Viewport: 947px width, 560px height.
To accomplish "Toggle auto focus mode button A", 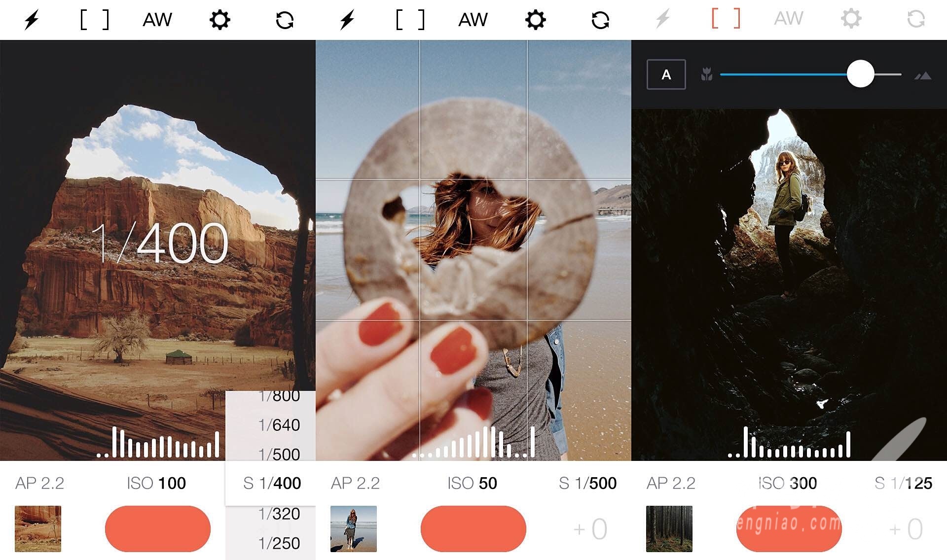I will [666, 74].
